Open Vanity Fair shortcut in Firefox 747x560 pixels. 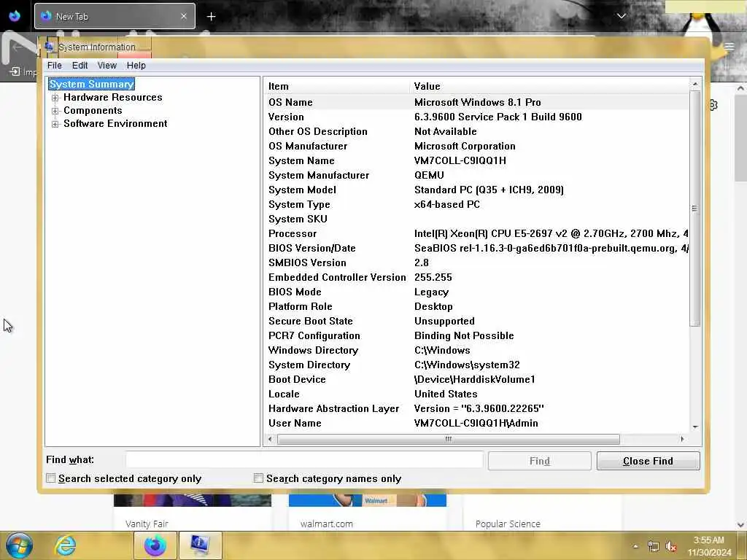point(147,524)
